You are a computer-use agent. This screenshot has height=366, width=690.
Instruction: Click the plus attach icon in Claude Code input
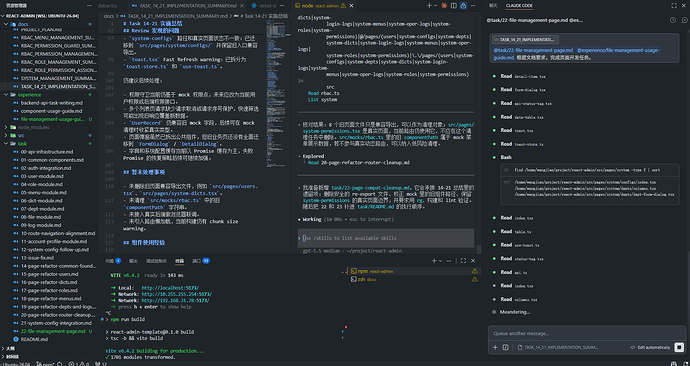(495, 347)
